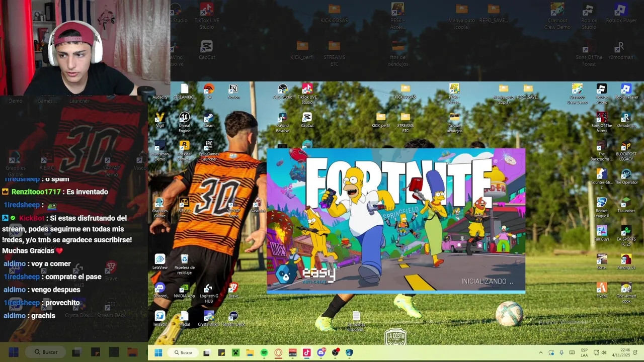644x362 pixels.
Task: Open the KICK_perfil folder
Action: click(381, 120)
